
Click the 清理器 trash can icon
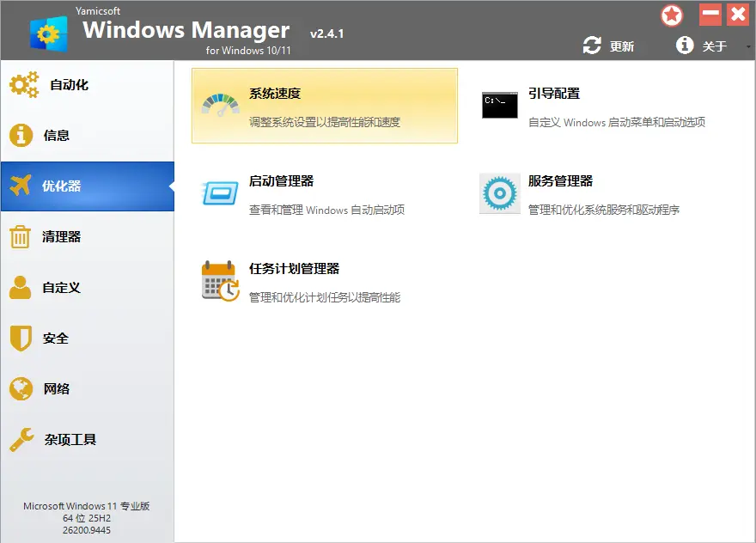20,236
